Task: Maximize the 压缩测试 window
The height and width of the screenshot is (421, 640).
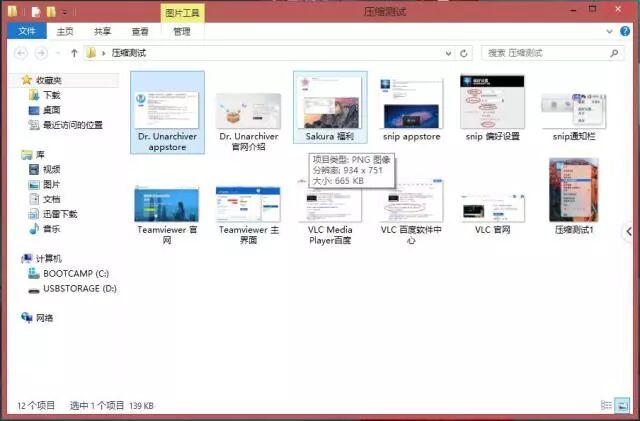Action: [x=592, y=9]
